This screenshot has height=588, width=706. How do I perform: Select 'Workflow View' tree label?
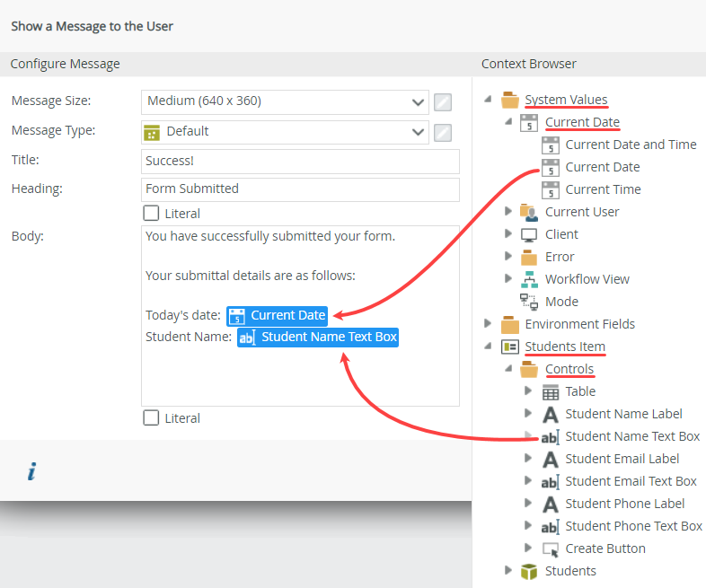587,279
